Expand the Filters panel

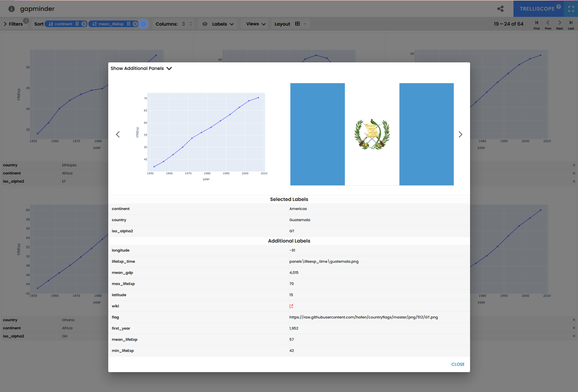coord(5,24)
